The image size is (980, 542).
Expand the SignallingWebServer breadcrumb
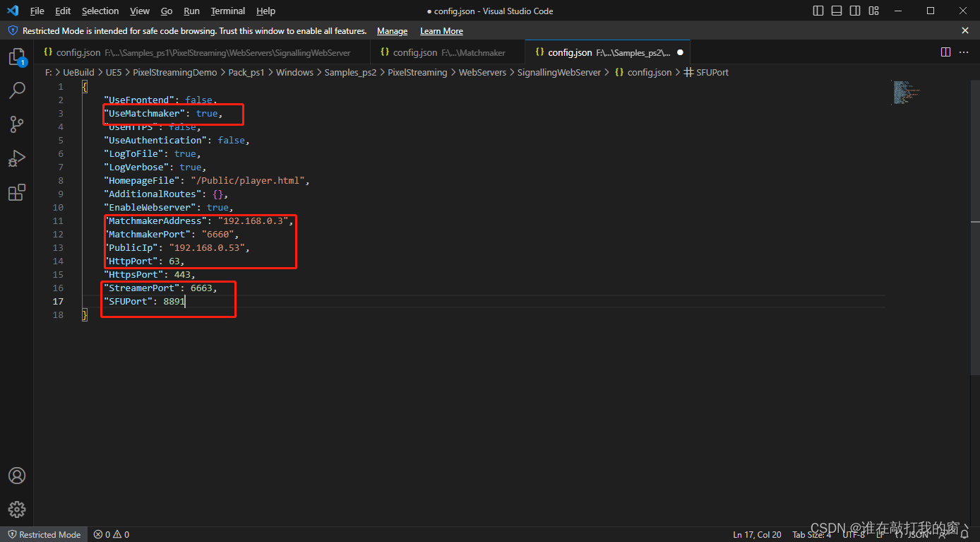(x=558, y=72)
